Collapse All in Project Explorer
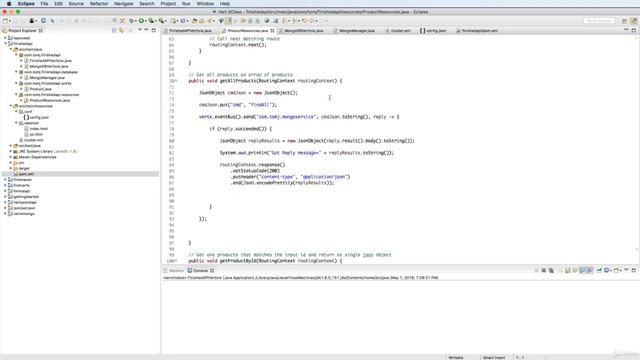640x360 pixels. tap(114, 30)
